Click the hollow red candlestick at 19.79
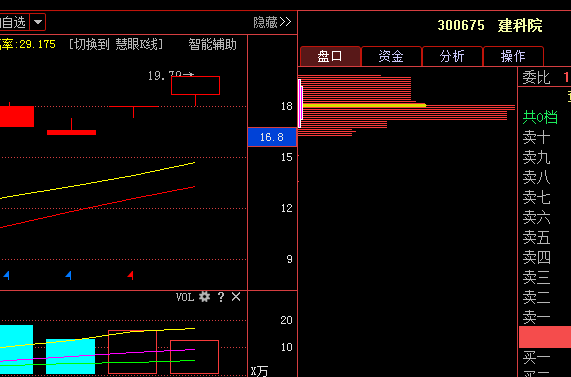The width and height of the screenshot is (571, 377). pos(196,86)
